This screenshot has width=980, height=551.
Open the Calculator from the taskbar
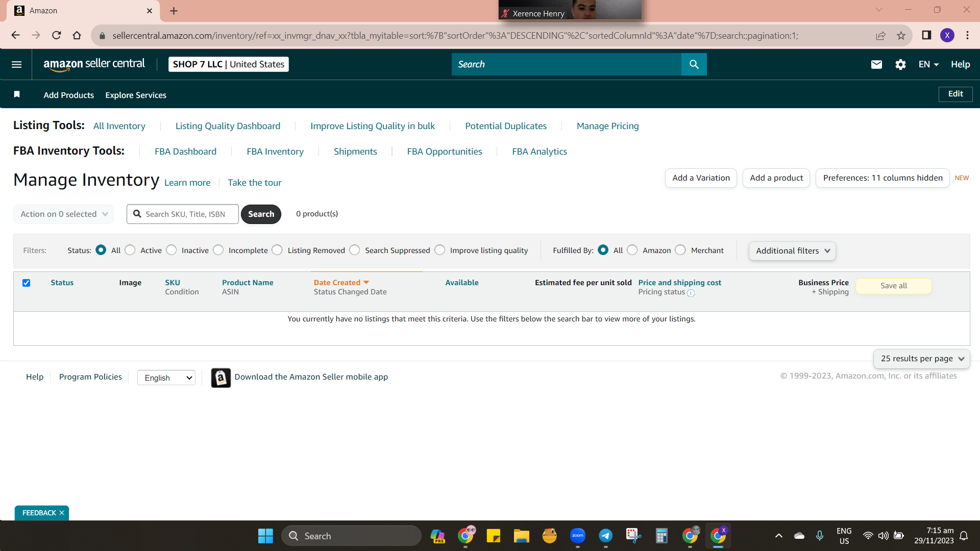coord(661,536)
